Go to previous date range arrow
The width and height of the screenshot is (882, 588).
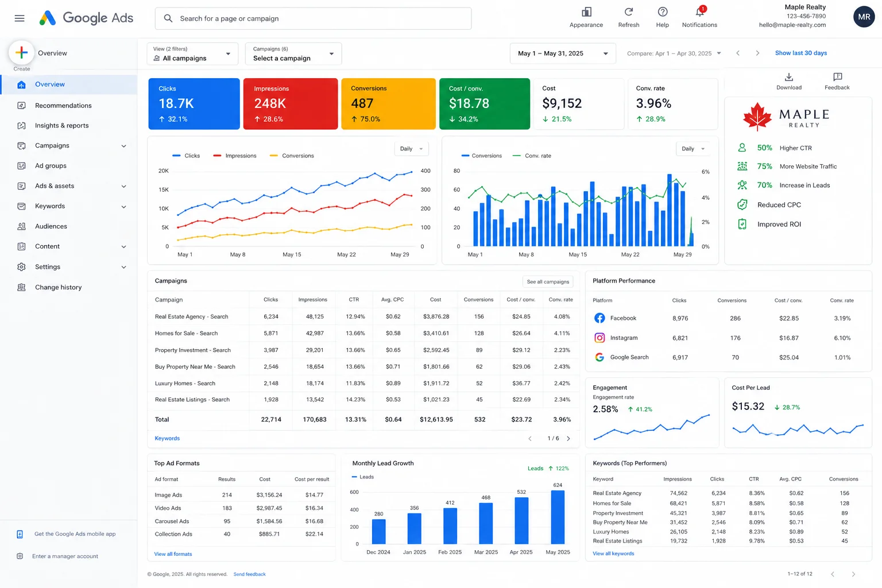(738, 53)
